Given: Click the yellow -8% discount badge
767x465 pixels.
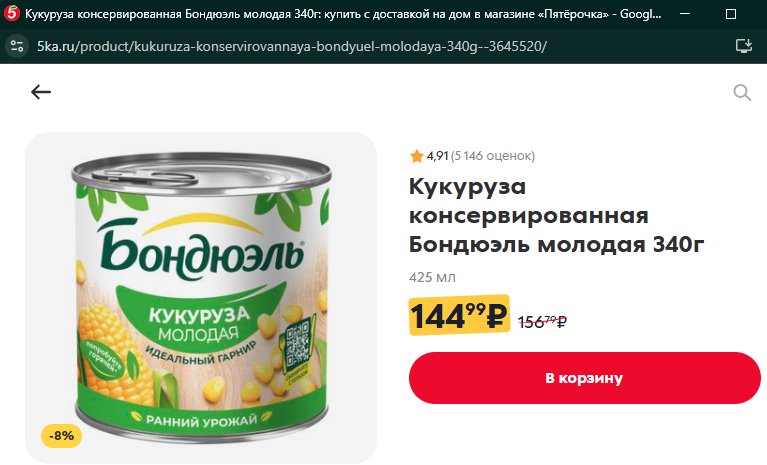Looking at the screenshot, I should tap(62, 436).
